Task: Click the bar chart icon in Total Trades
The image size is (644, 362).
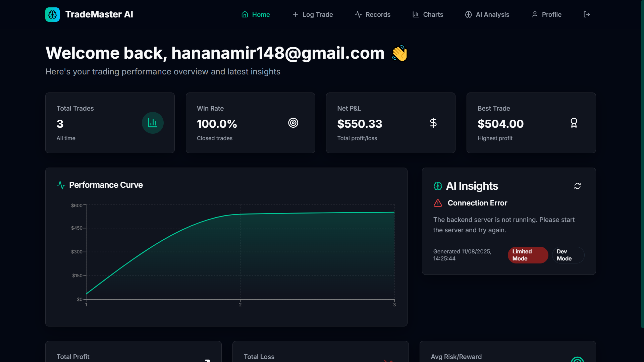Action: click(x=153, y=123)
